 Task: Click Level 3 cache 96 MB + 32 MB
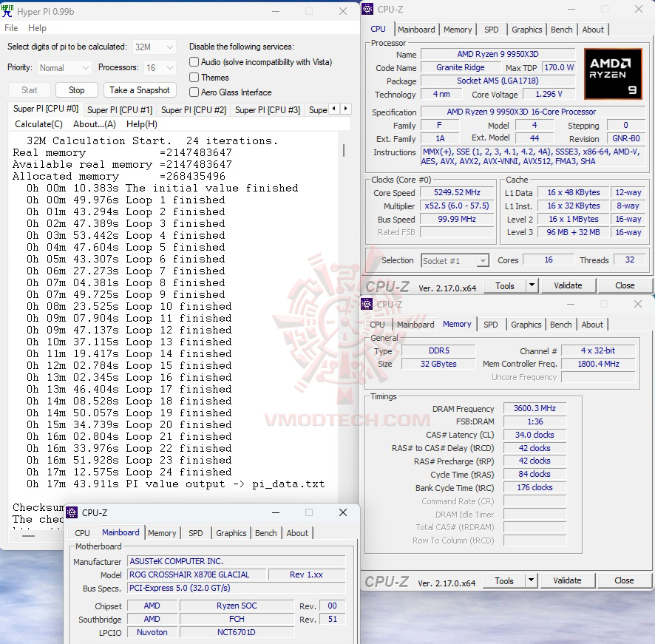[x=573, y=232]
